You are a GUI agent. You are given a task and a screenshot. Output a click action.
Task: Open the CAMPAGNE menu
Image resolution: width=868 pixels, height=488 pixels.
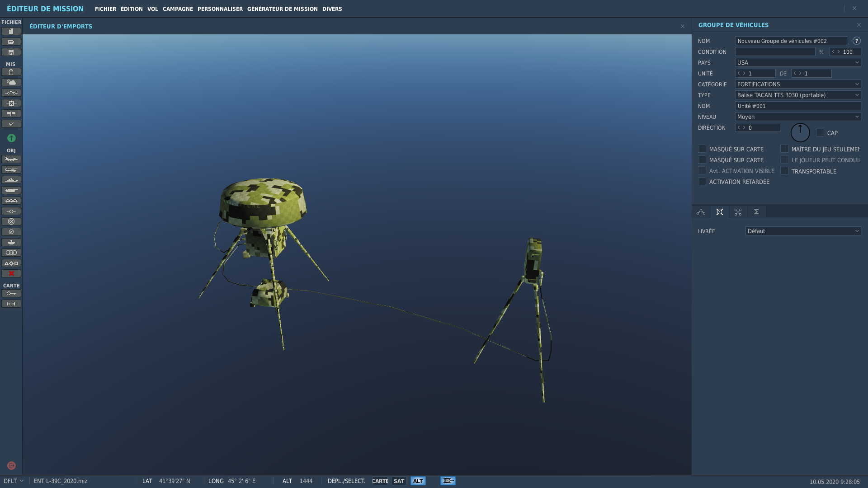[x=178, y=9]
